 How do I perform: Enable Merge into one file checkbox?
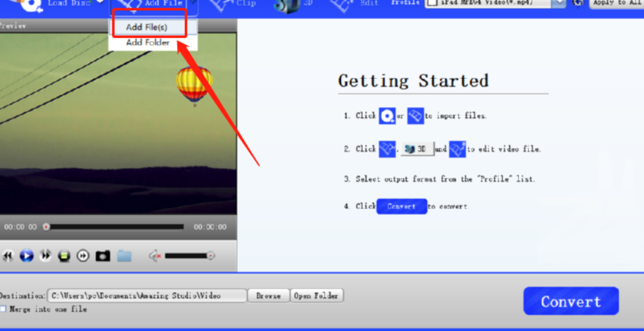3,309
